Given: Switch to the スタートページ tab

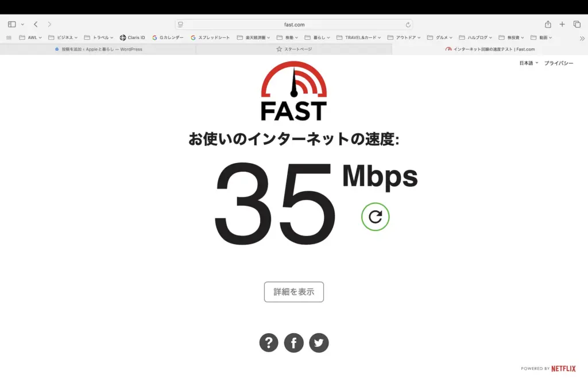Looking at the screenshot, I should tap(294, 49).
